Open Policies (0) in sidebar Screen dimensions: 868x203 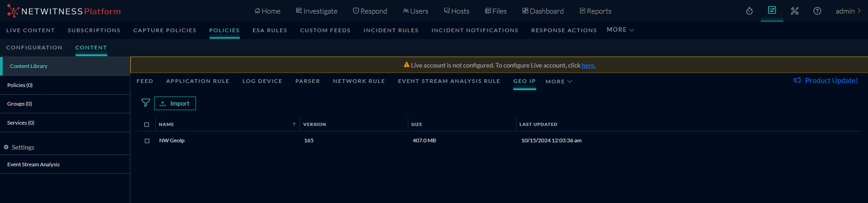pyautogui.click(x=20, y=85)
